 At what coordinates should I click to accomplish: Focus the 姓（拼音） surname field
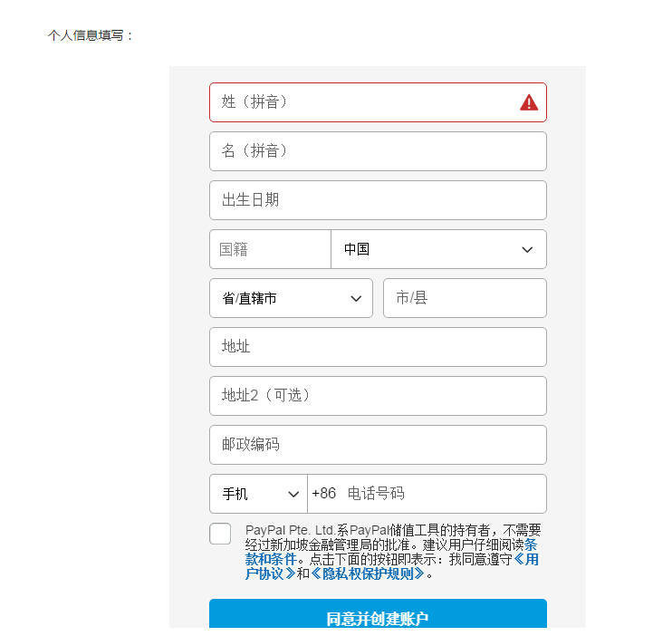[x=378, y=102]
